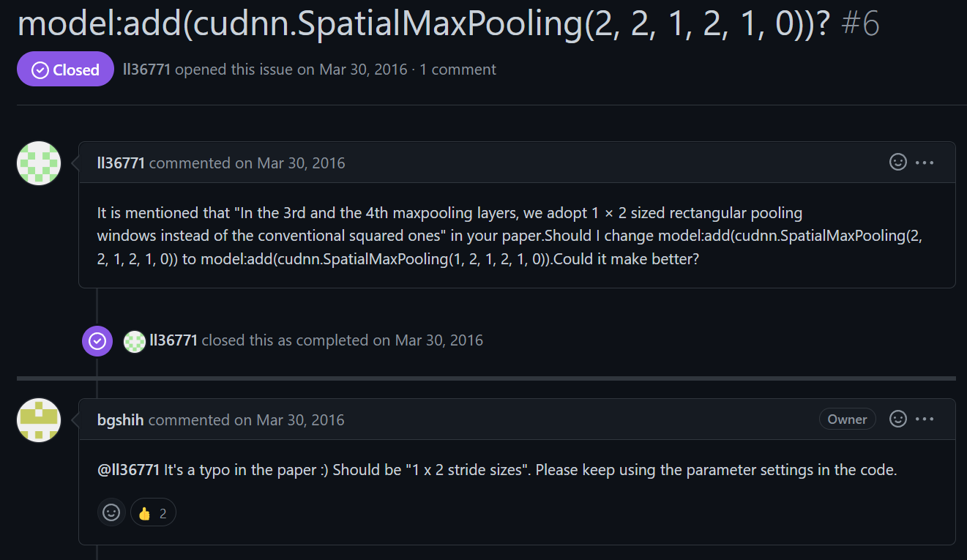Image resolution: width=967 pixels, height=560 pixels.
Task: Click small ll36771 avatar in closed event
Action: click(135, 341)
